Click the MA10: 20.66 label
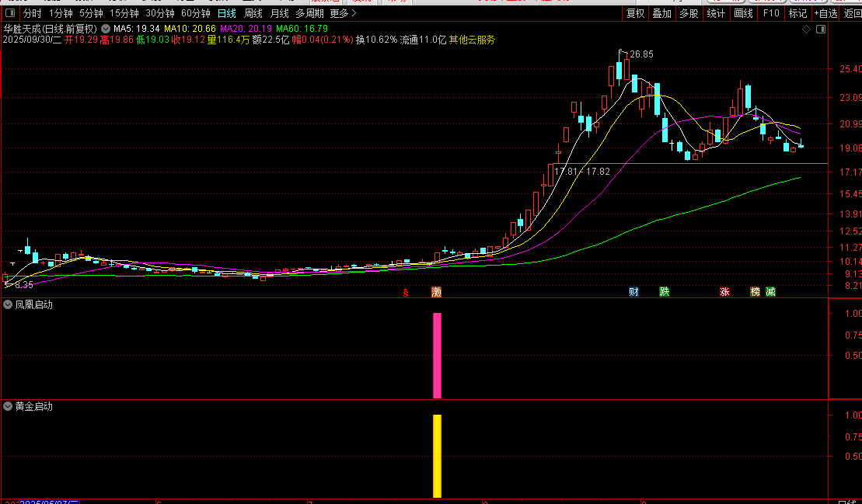 point(190,29)
